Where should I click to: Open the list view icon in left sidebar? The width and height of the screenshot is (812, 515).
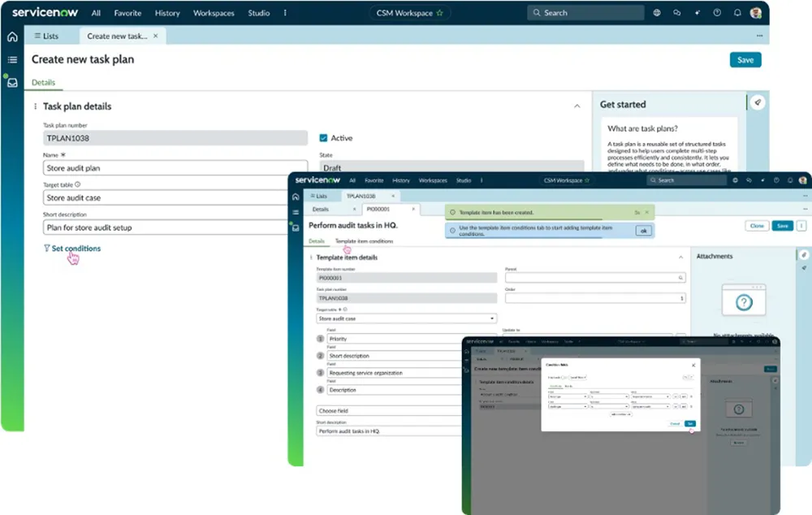(12, 59)
